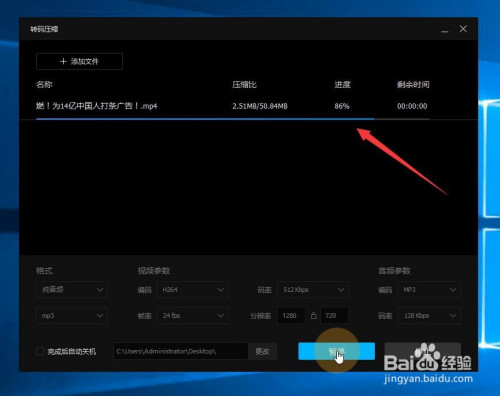Click the 分辨率 resolution label
This screenshot has height=396, width=500.
click(261, 315)
